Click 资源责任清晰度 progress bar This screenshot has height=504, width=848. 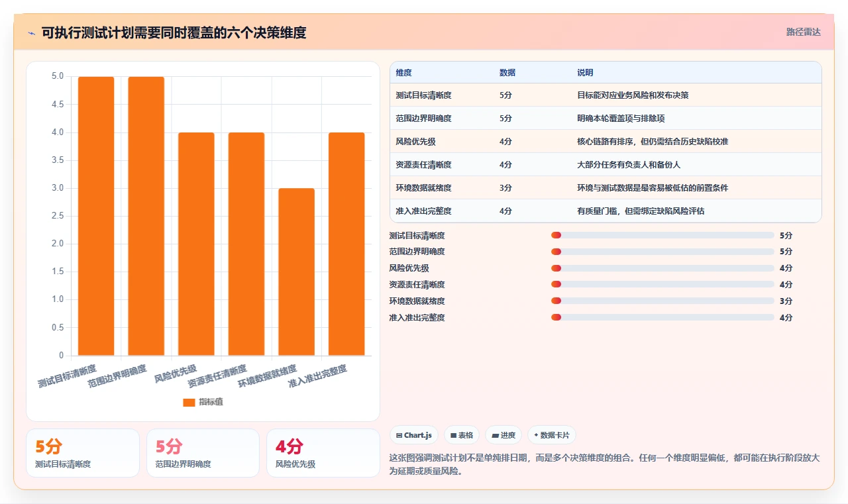pos(662,285)
